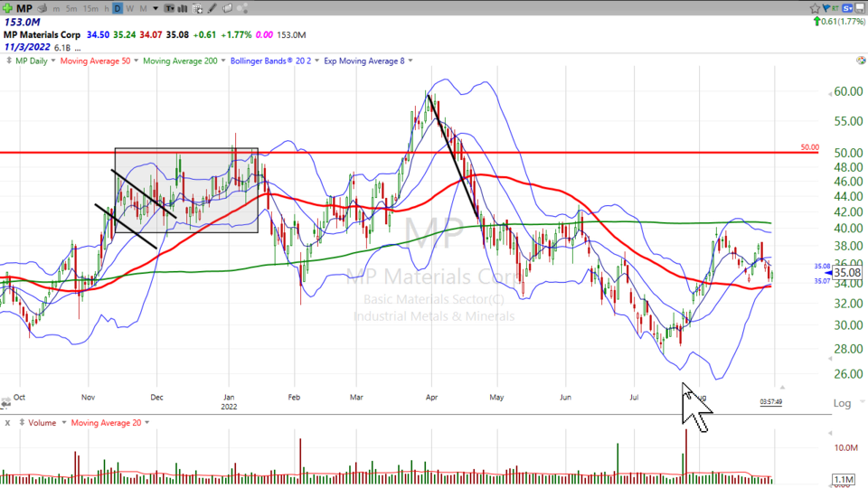Switch to the 5m timeframe
This screenshot has height=488, width=868.
(71, 9)
